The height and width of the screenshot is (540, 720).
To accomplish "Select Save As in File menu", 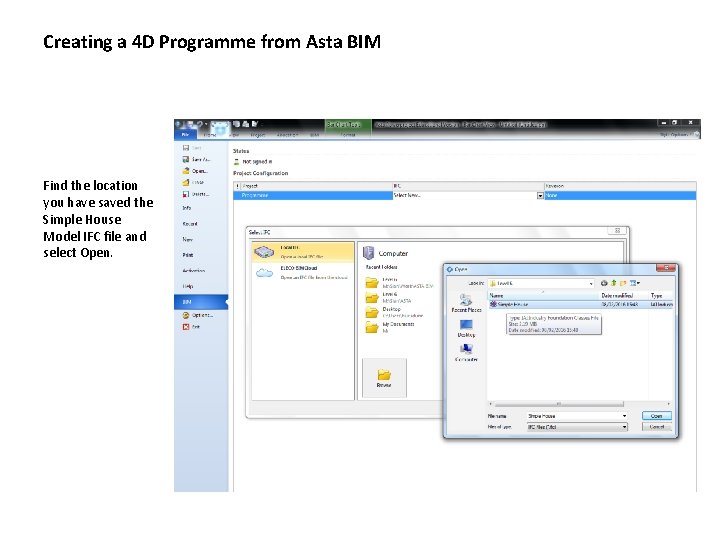I will (x=197, y=159).
